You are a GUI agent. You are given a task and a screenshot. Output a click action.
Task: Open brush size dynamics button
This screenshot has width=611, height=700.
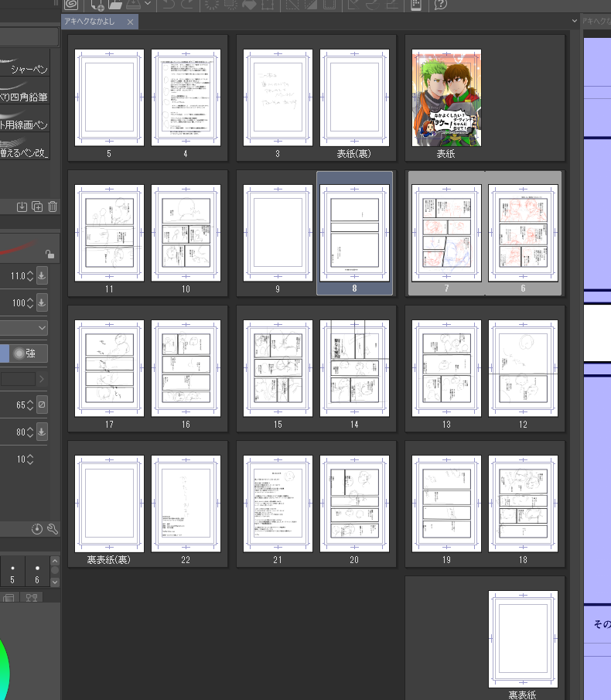[x=42, y=276]
